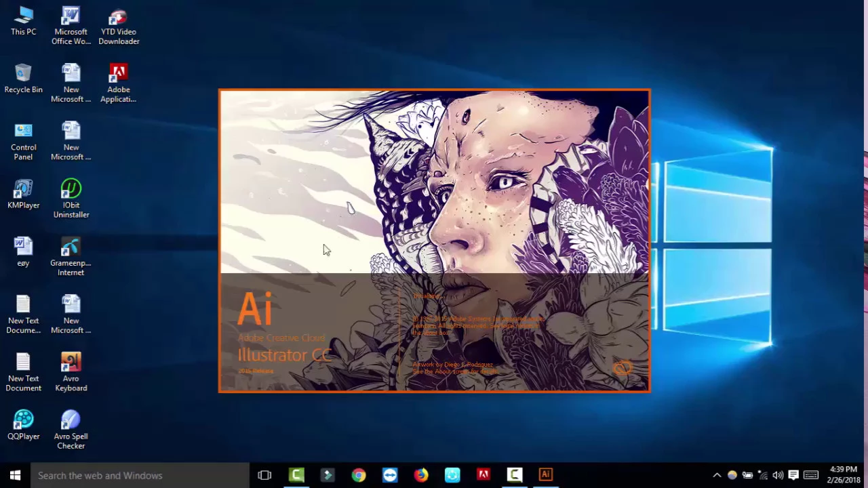Screen dimensions: 868x488
Task: Open the touch keyboard tray icon
Action: 810,475
